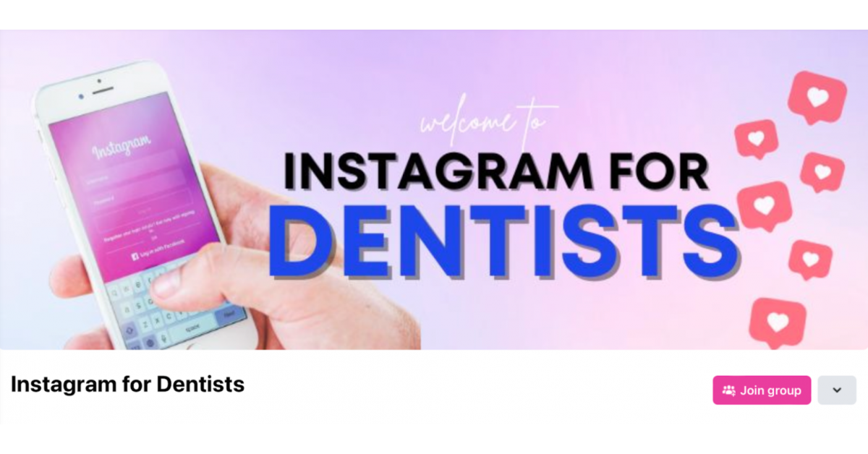The height and width of the screenshot is (454, 868).
Task: Click the heart bubble nearest the FOR text
Action: pyautogui.click(x=755, y=139)
